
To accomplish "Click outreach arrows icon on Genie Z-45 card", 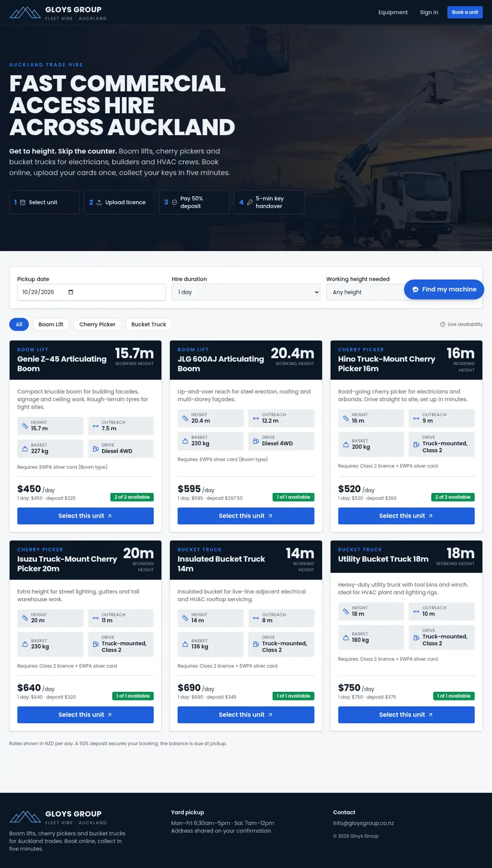I will pyautogui.click(x=95, y=426).
